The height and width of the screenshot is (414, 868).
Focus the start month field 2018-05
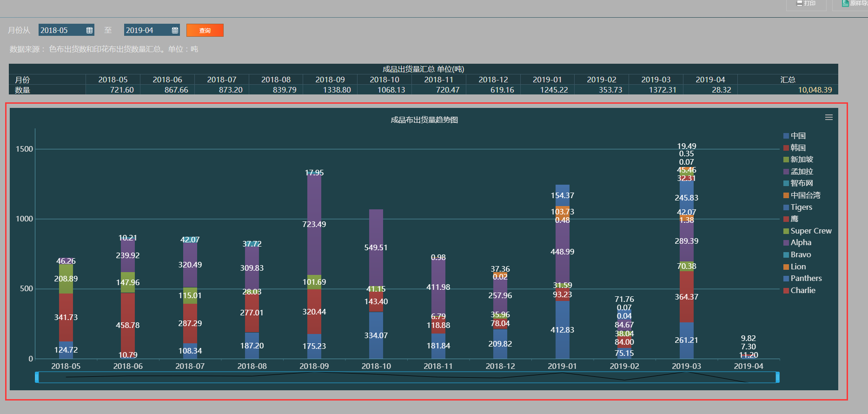click(66, 30)
